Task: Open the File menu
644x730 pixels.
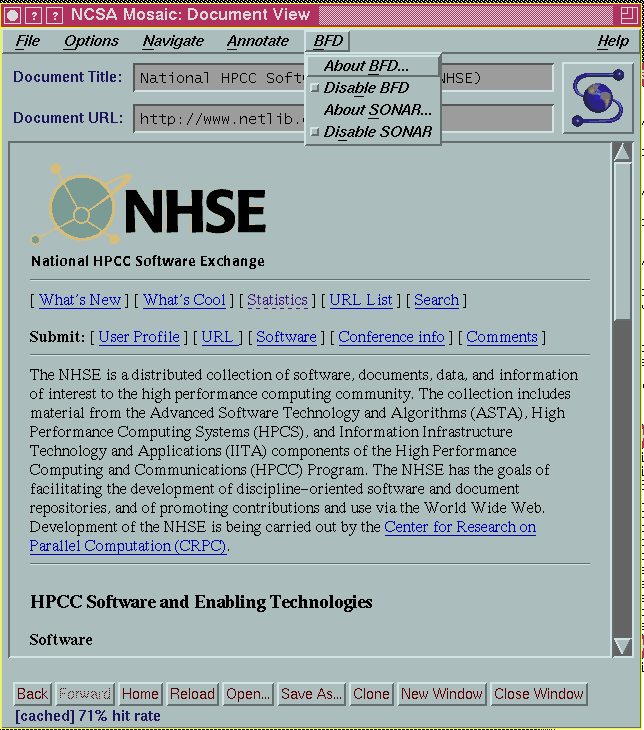Action: click(x=28, y=41)
